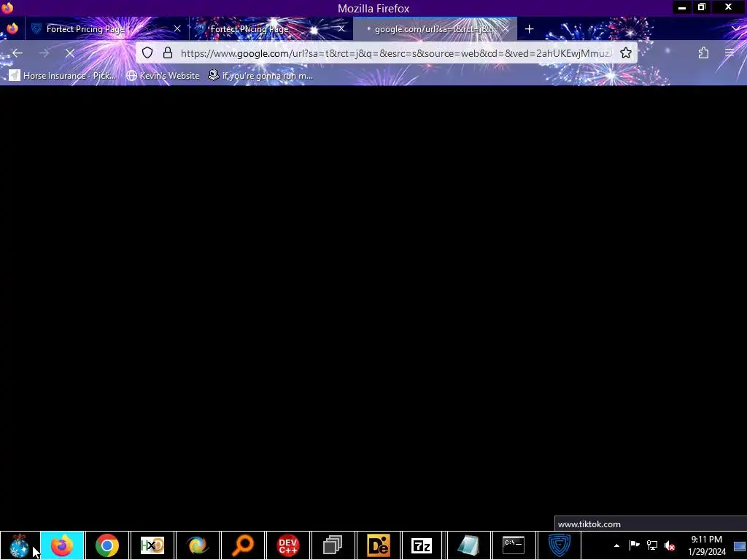Click the show desktop button
747x560 pixels.
[x=740, y=545]
